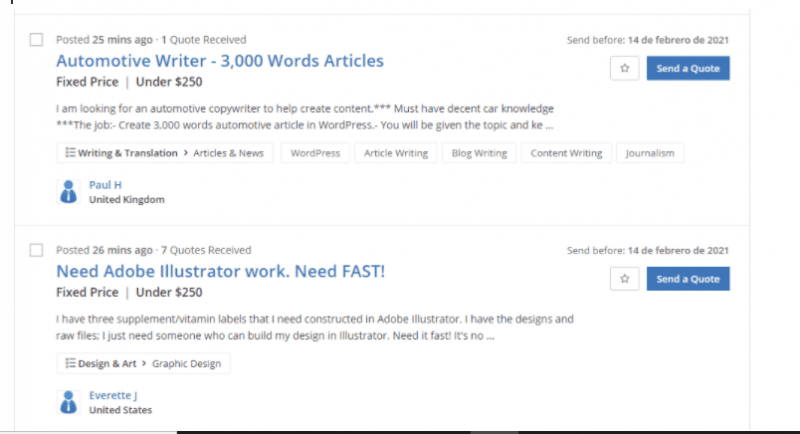The image size is (800, 434).
Task: Click the list icon beside Design & Art
Action: click(x=70, y=363)
